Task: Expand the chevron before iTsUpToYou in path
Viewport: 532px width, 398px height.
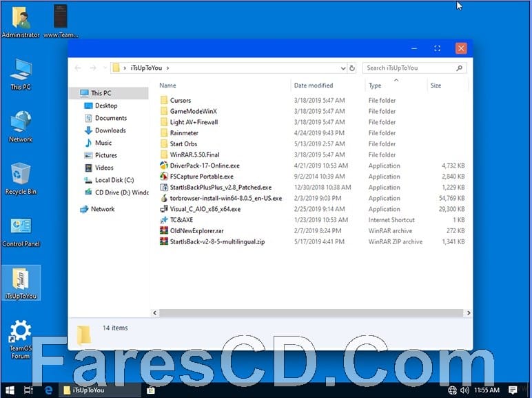Action: coord(125,68)
